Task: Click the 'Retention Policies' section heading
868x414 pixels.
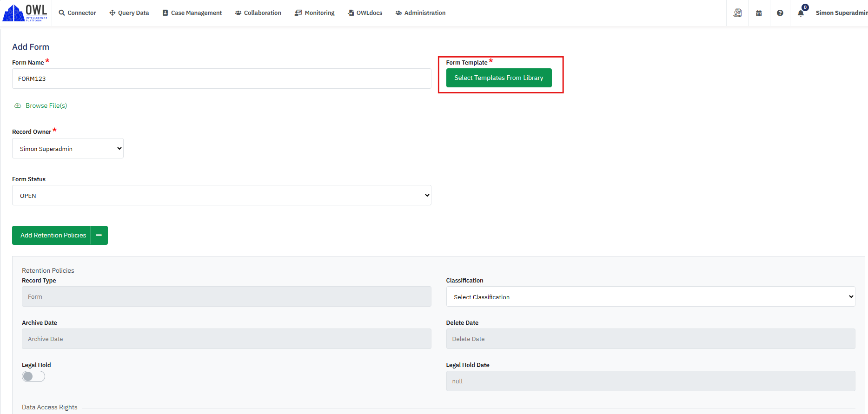Action: (48, 270)
